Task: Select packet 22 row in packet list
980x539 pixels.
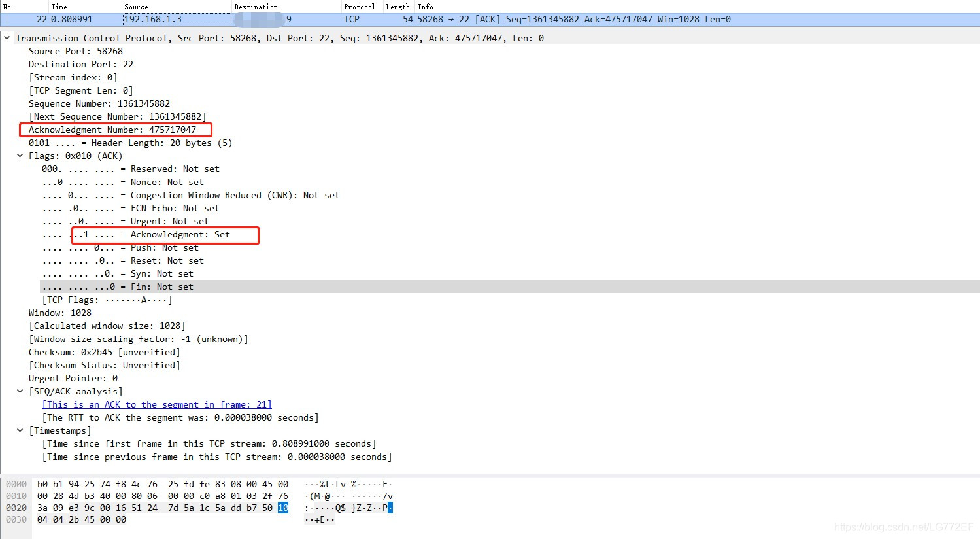Action: coord(490,19)
